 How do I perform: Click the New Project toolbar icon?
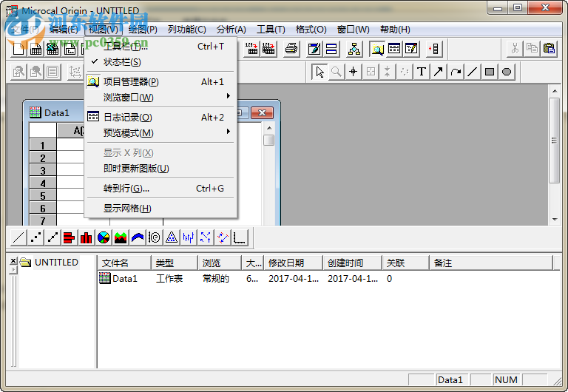click(x=18, y=49)
